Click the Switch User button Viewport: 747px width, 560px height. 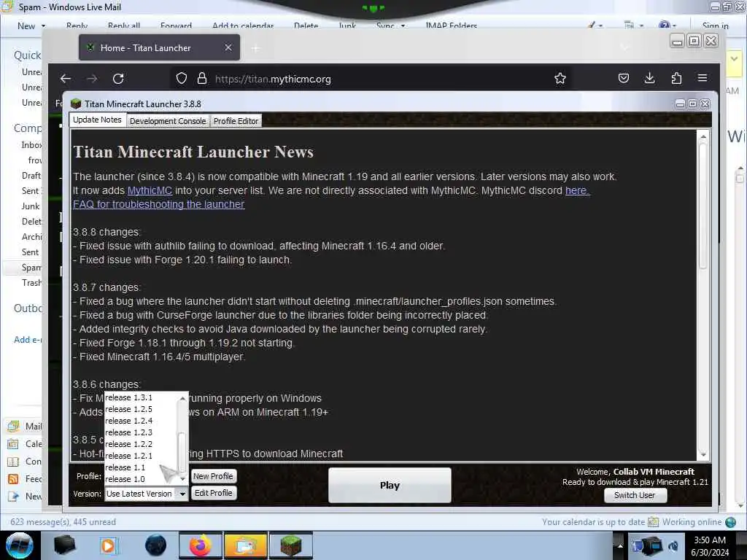tap(635, 495)
